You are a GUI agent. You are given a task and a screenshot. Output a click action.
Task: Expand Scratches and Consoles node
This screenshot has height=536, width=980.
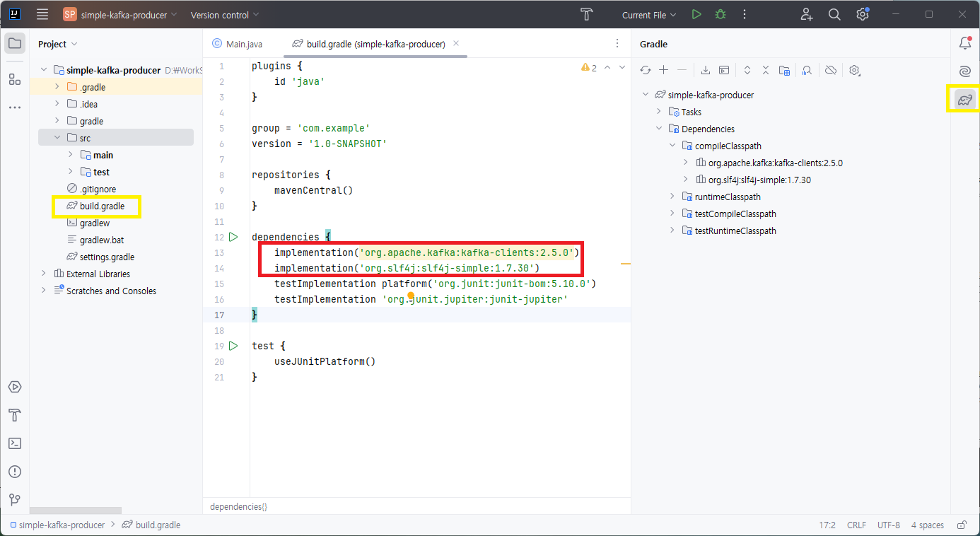pos(44,291)
